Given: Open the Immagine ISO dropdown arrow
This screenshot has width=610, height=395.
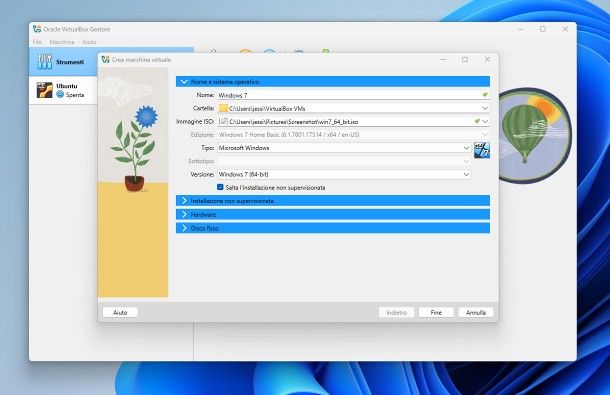Looking at the screenshot, I should (485, 121).
